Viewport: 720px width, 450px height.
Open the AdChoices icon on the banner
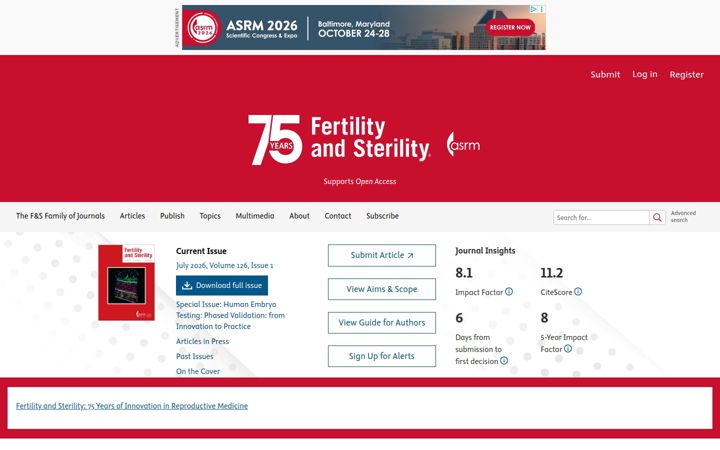534,9
